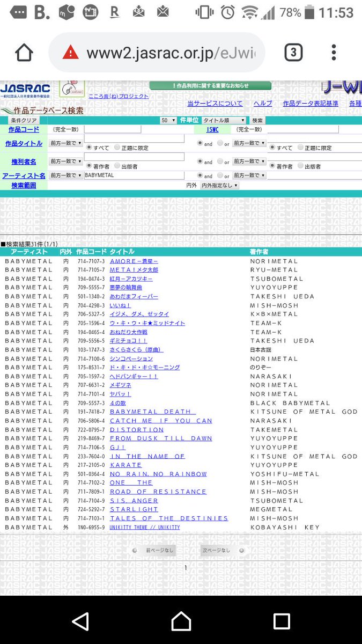Open the UNIKITTY THEME // UNIKITTY link
The image size is (362, 644).
coord(145,527)
